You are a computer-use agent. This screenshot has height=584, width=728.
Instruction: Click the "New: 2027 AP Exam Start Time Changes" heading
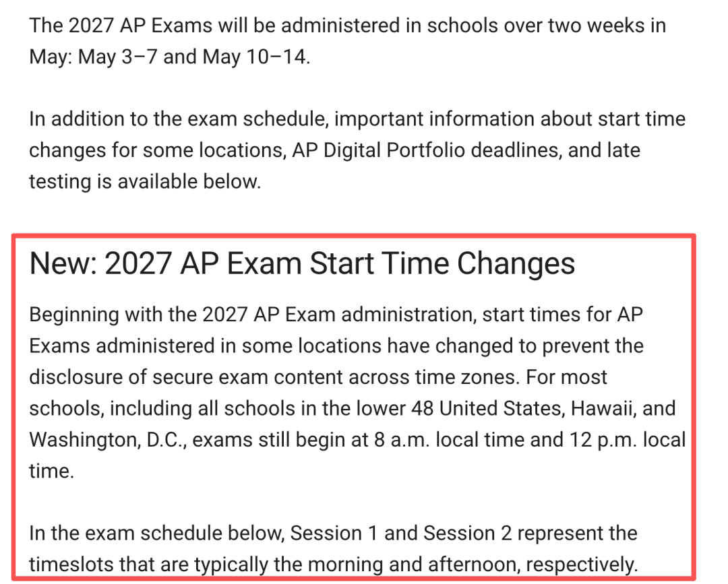point(302,263)
